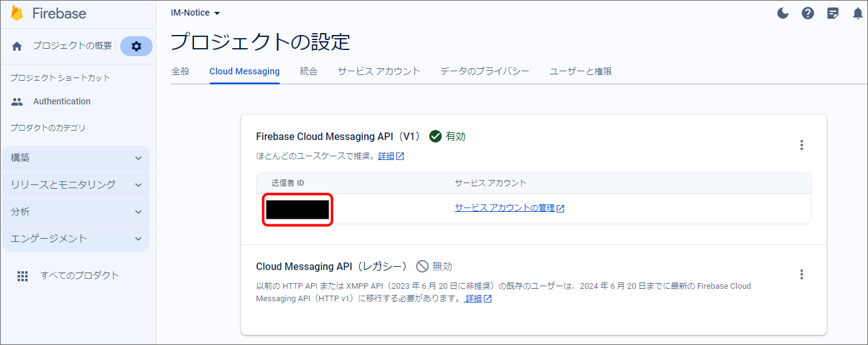Switch to the 全般 tab
This screenshot has height=345, width=868.
pos(180,71)
